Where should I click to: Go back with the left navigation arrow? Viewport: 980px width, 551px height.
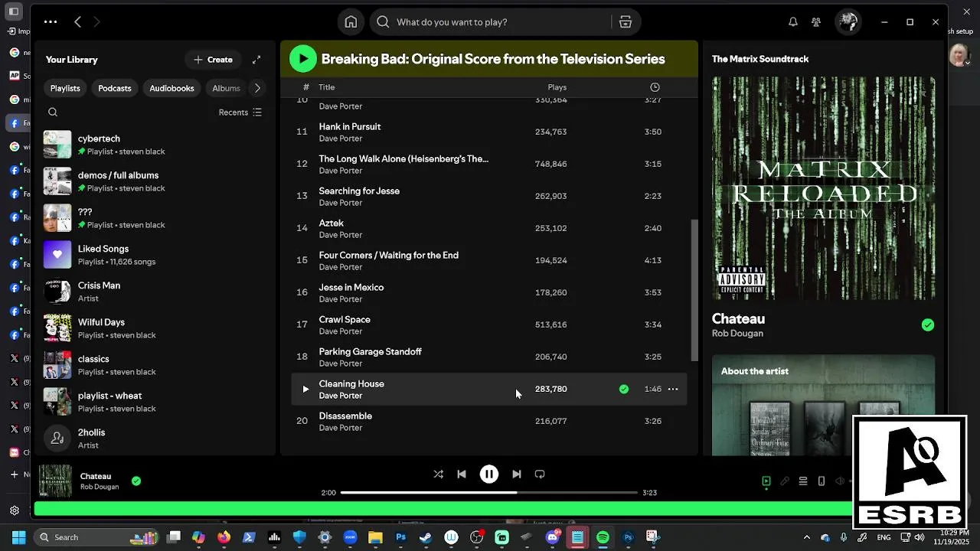[x=77, y=22]
